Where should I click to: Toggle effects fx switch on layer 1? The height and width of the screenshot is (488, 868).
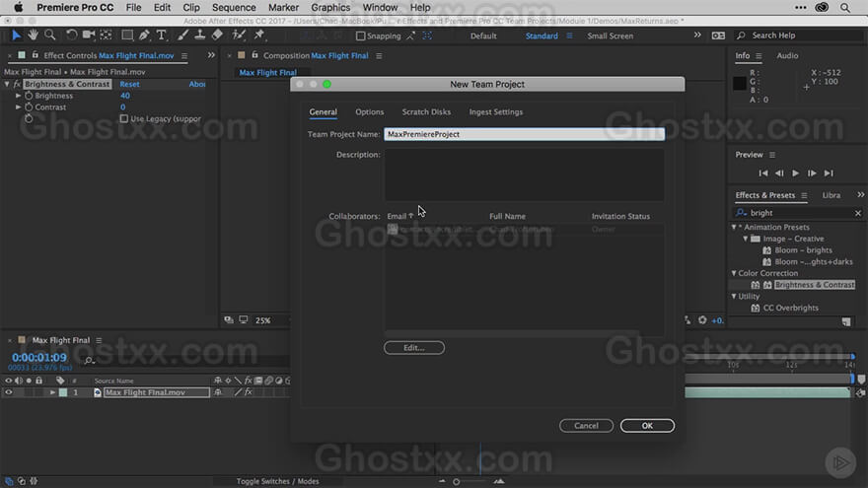tap(248, 392)
